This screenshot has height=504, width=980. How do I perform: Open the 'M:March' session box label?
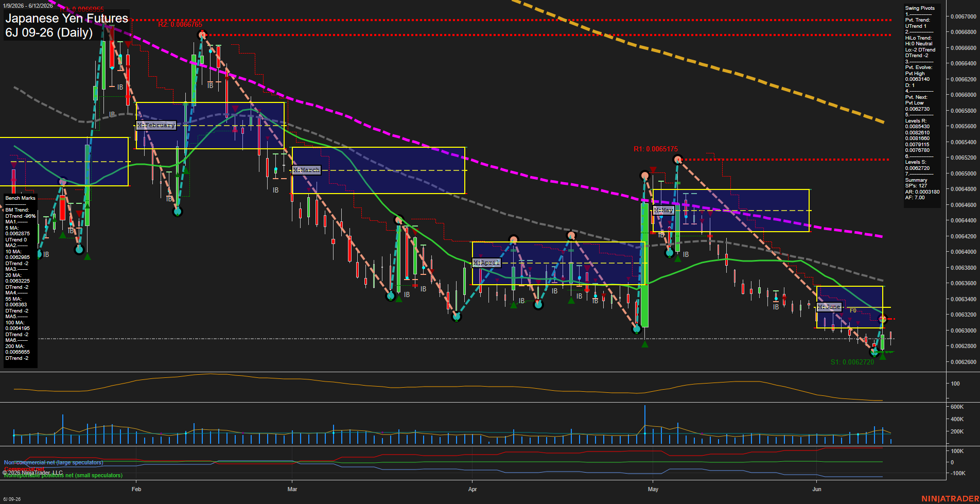(307, 170)
